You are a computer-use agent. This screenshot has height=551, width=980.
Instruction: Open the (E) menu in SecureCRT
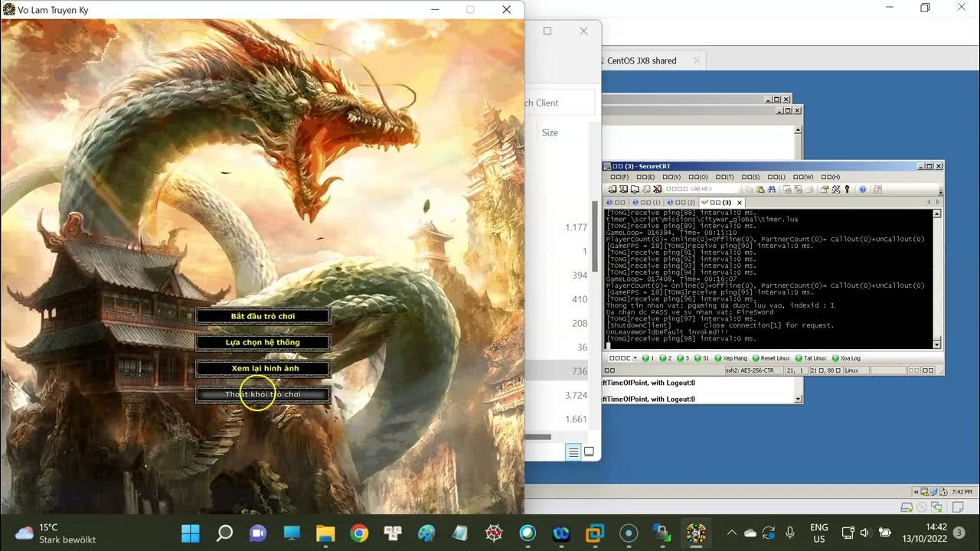point(645,177)
